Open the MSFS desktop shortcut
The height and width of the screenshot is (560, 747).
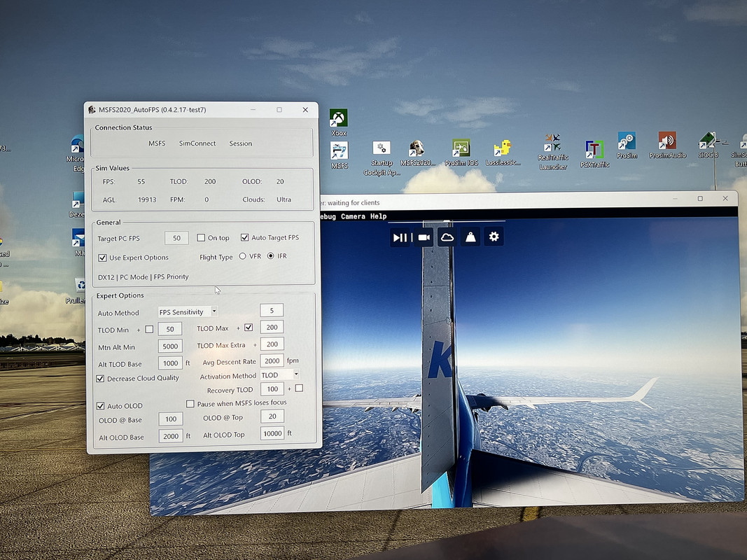coord(340,155)
